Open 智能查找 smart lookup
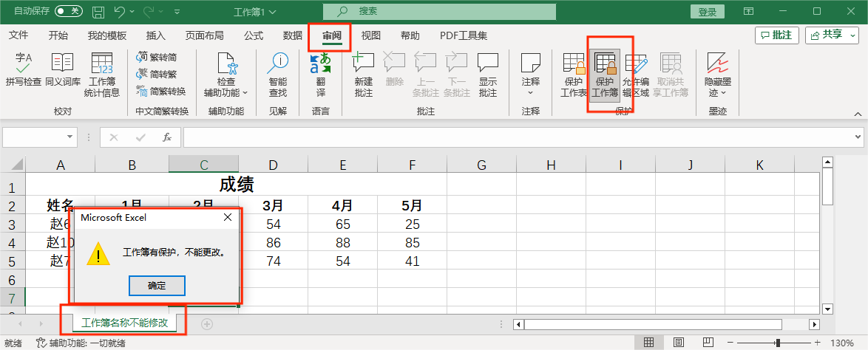This screenshot has height=350, width=868. (278, 75)
